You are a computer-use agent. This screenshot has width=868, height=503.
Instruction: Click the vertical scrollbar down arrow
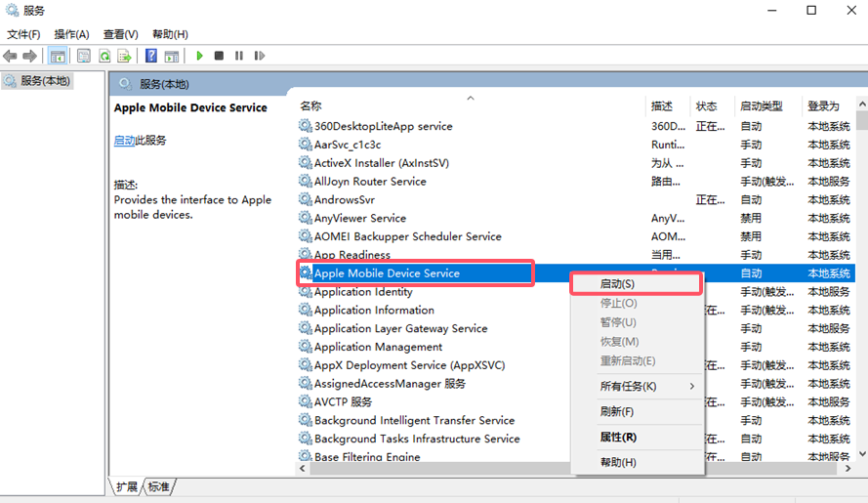[x=861, y=456]
